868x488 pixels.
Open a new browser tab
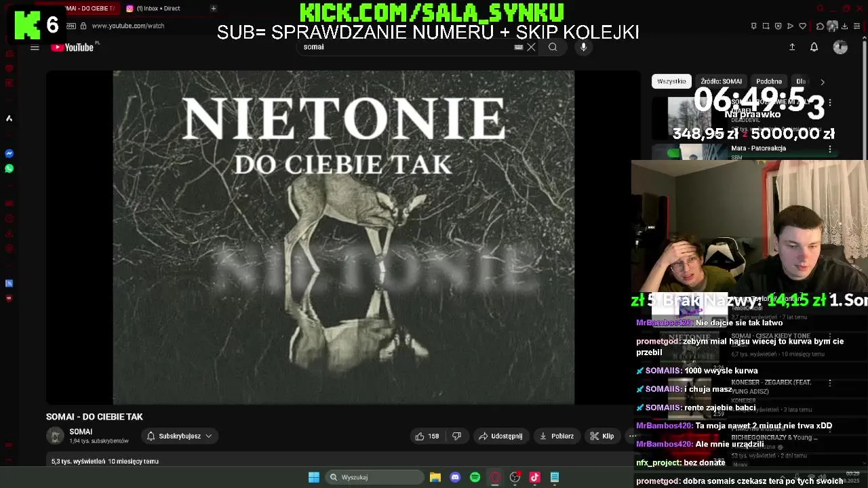pyautogui.click(x=213, y=8)
